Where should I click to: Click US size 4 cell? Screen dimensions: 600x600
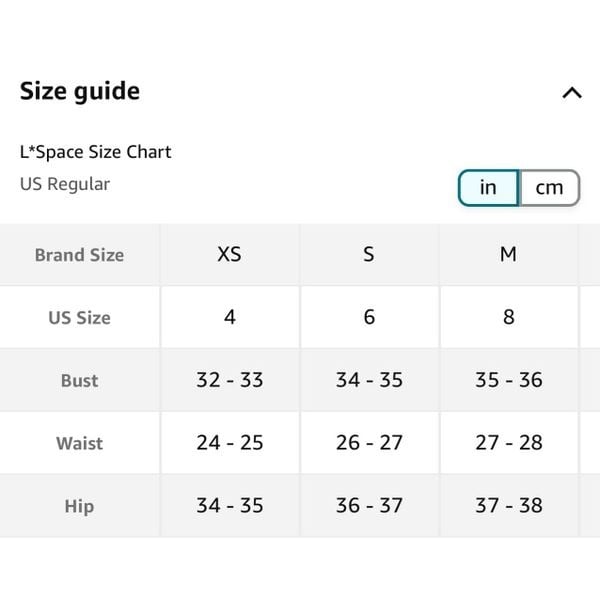[x=230, y=317]
